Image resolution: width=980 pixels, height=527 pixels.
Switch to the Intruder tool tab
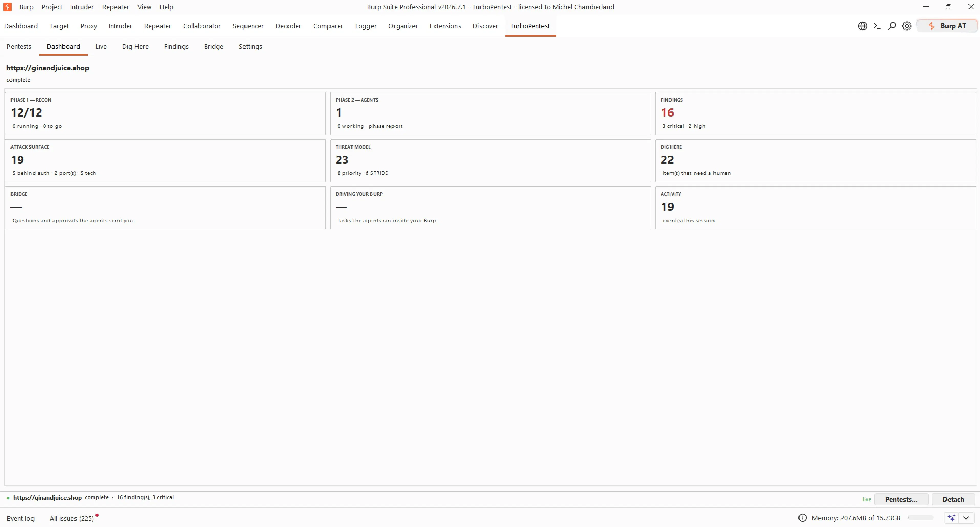click(120, 26)
